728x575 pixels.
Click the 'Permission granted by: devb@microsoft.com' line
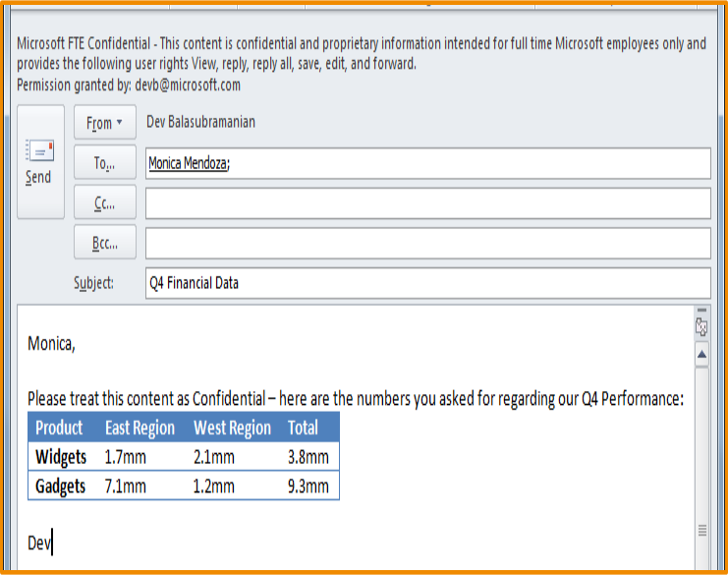(x=129, y=85)
